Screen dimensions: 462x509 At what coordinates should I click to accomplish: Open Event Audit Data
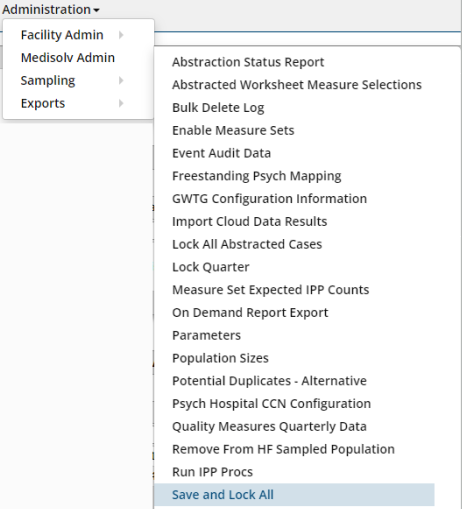pyautogui.click(x=221, y=153)
